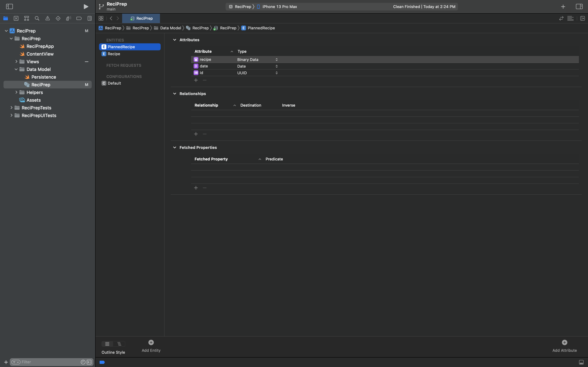Screen dimensions: 588x367
Task: Collapse the Relationships section
Action: point(174,94)
